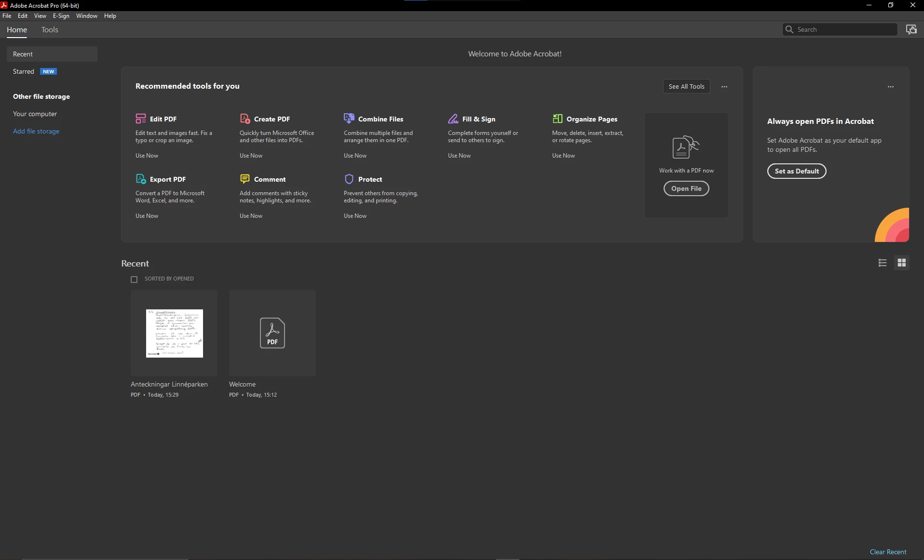Click the PDF document icon above Work with a PDF now
The height and width of the screenshot is (560, 924).
[x=686, y=147]
